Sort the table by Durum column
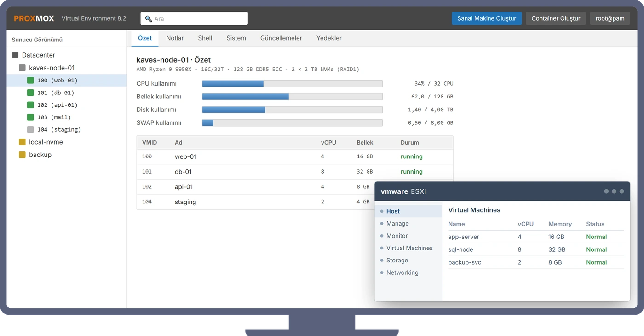Viewport: 644px width, 336px height. coord(410,143)
